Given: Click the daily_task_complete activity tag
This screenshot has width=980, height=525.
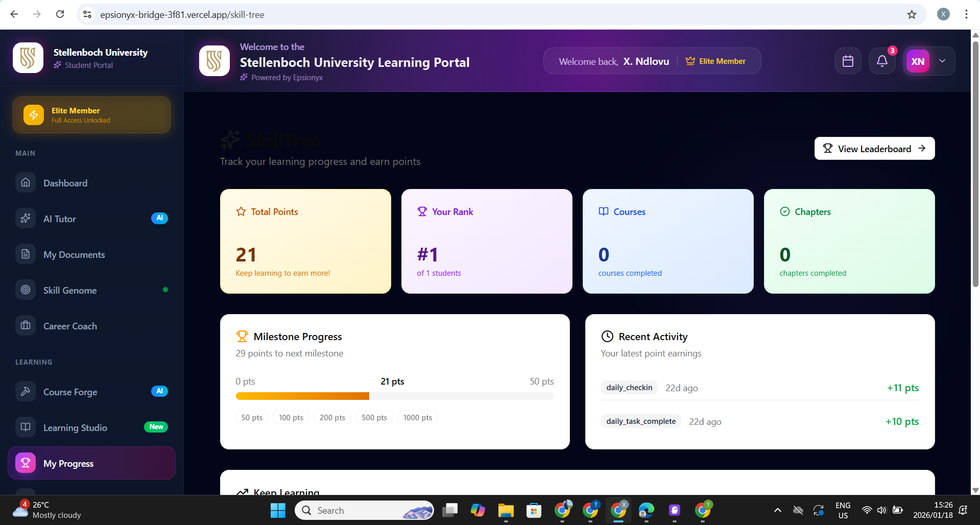Looking at the screenshot, I should pos(641,421).
